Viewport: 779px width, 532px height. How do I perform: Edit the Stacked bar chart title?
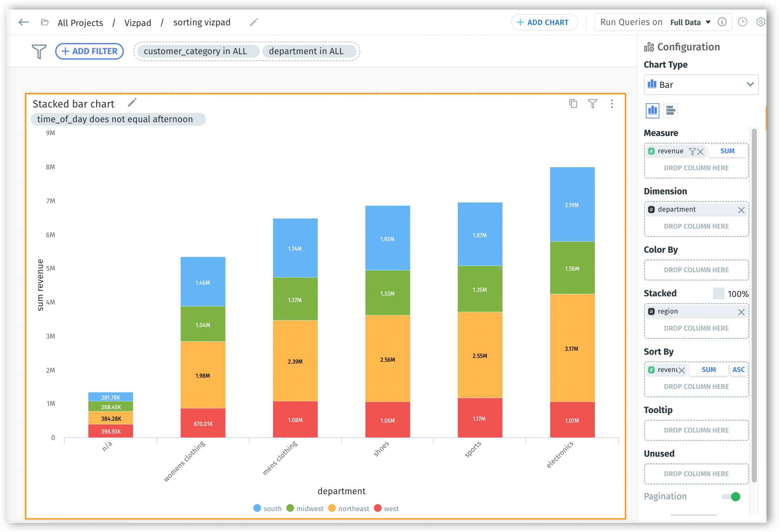tap(132, 102)
